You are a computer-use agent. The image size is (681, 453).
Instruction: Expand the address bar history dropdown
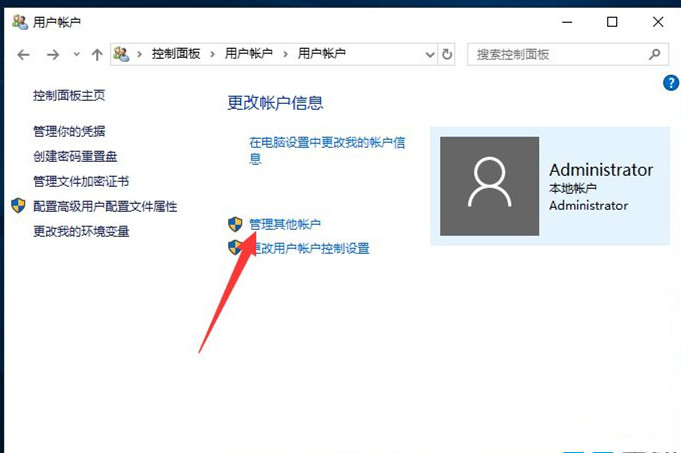[x=430, y=55]
